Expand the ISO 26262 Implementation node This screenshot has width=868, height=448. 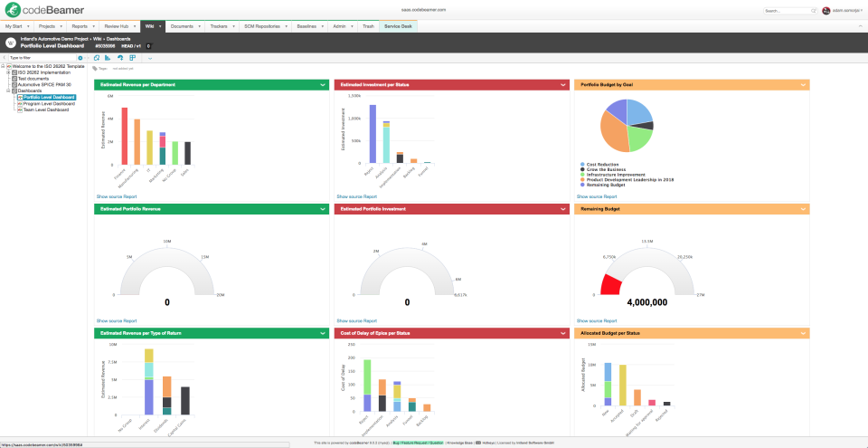click(7, 72)
